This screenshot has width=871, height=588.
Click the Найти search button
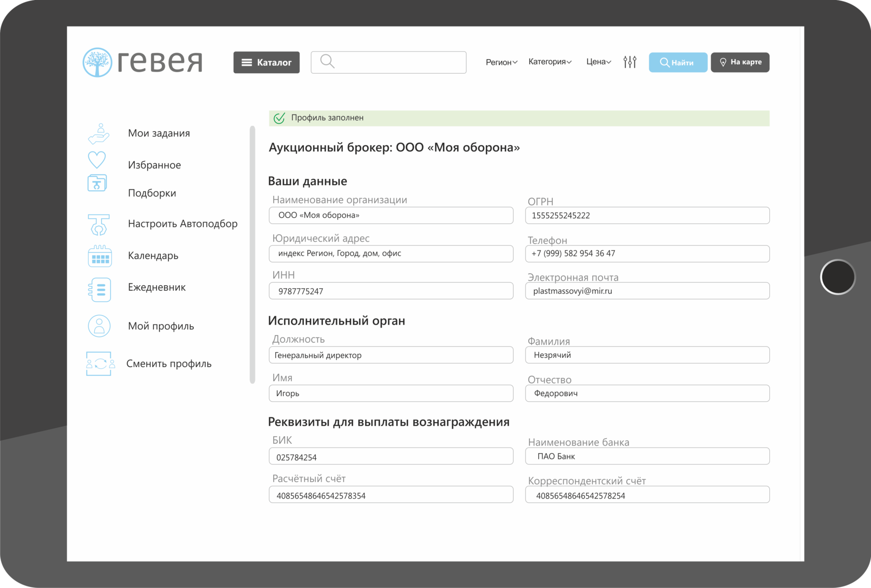click(678, 62)
